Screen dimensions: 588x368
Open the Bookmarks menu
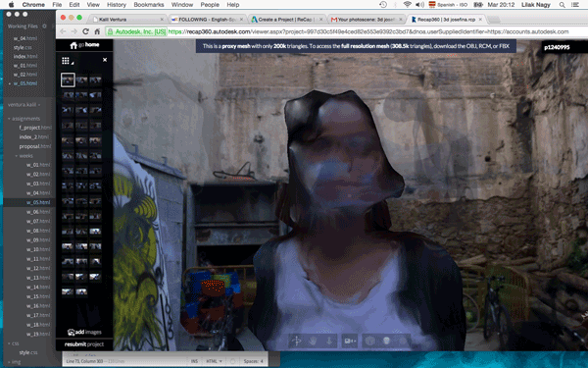149,5
